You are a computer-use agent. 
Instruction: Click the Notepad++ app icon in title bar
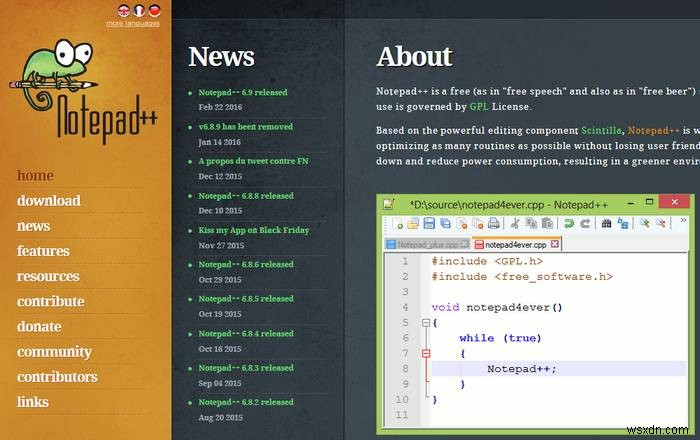388,204
